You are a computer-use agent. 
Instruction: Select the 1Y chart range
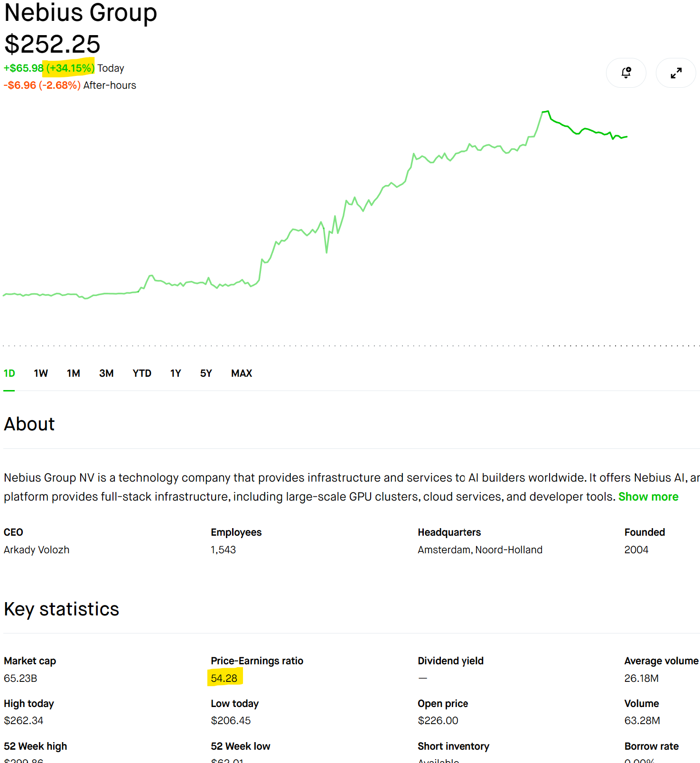pos(176,373)
